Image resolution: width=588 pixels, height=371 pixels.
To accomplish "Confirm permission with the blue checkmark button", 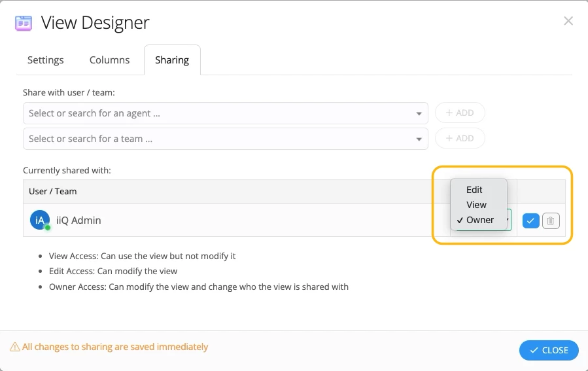I will click(x=530, y=221).
